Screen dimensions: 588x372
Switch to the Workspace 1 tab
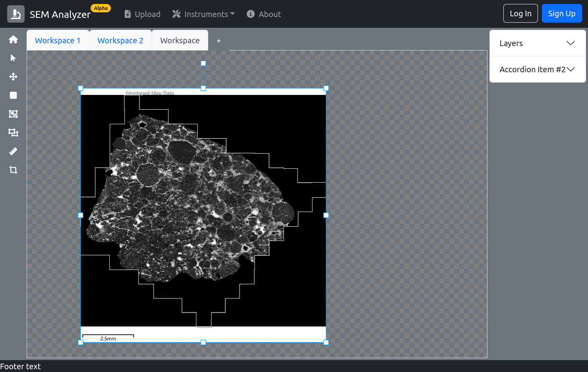tap(58, 40)
